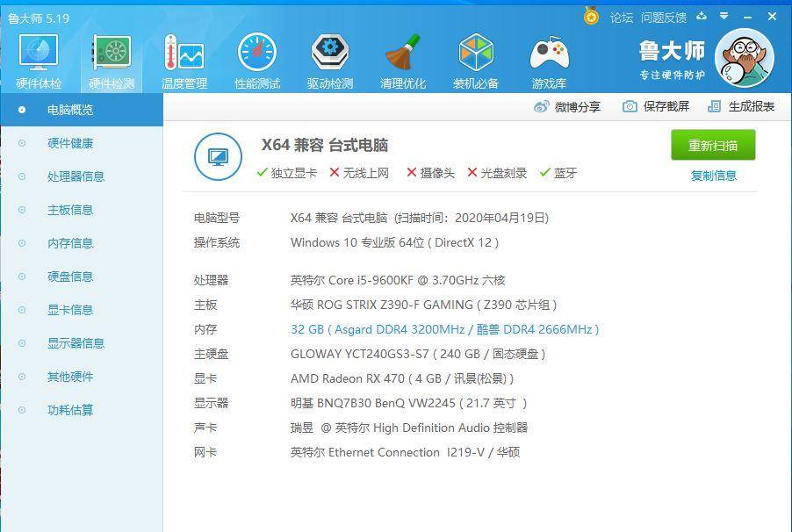Run 驱动检测 driver detection
The width and height of the screenshot is (792, 532).
[x=330, y=57]
